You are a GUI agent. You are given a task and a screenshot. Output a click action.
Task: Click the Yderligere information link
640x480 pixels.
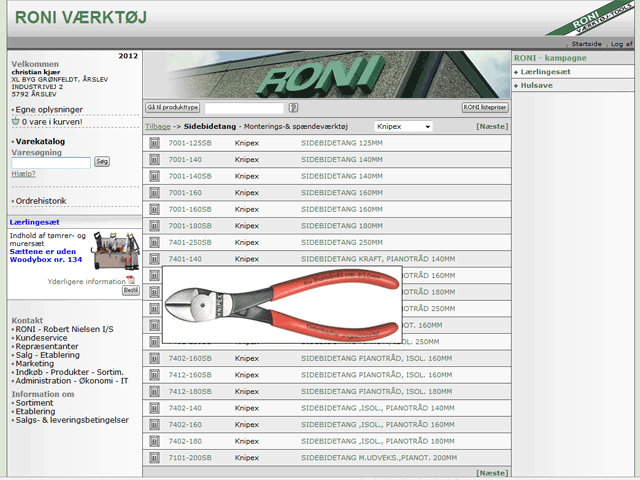click(x=87, y=282)
